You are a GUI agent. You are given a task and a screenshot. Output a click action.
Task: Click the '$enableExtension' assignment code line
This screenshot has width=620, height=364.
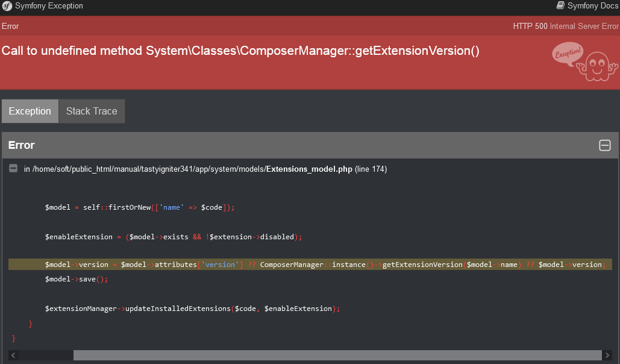coord(173,237)
